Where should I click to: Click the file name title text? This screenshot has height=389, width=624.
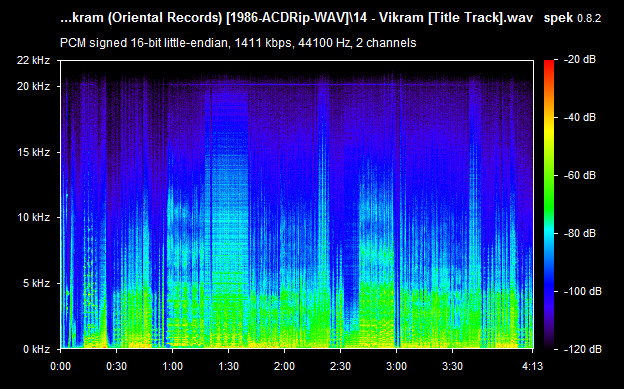point(296,18)
